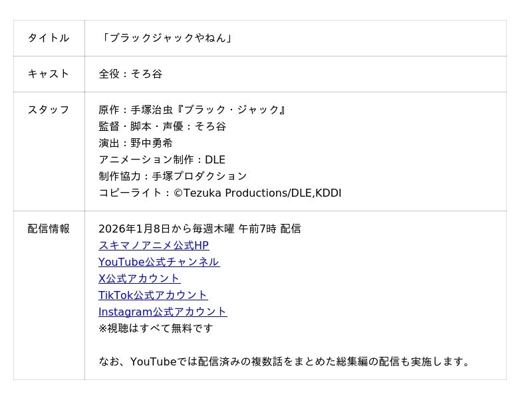Visit the TikTok公式アカウント link
The height and width of the screenshot is (400, 532).
pos(153,295)
